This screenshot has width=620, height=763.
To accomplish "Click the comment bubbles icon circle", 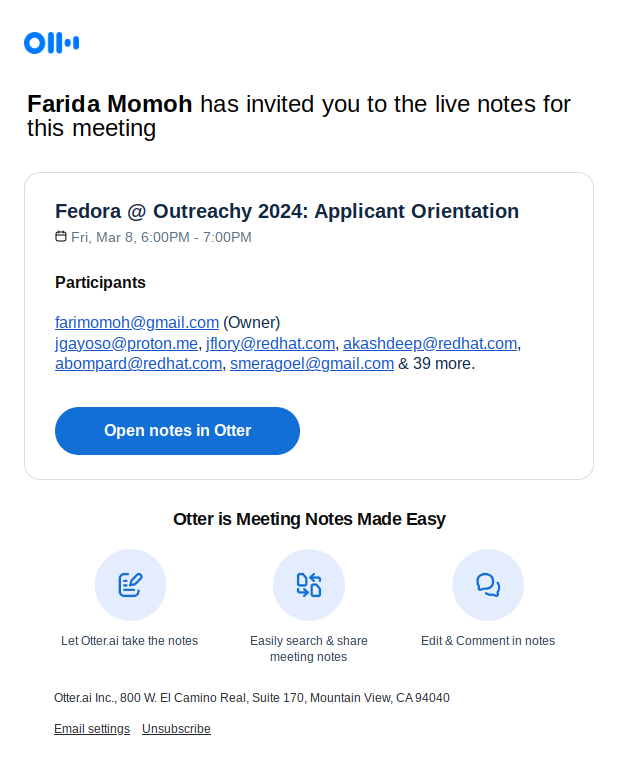I will tap(488, 584).
